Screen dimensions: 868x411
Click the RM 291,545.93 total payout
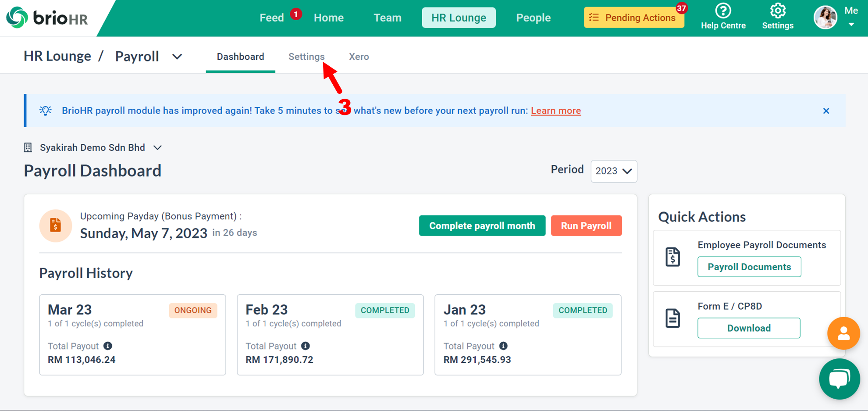pyautogui.click(x=477, y=360)
